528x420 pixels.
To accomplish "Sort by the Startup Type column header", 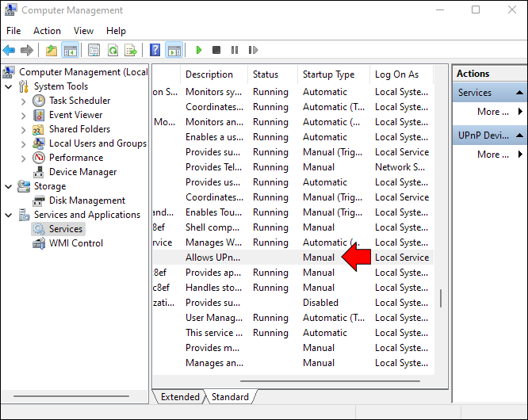I will point(334,74).
